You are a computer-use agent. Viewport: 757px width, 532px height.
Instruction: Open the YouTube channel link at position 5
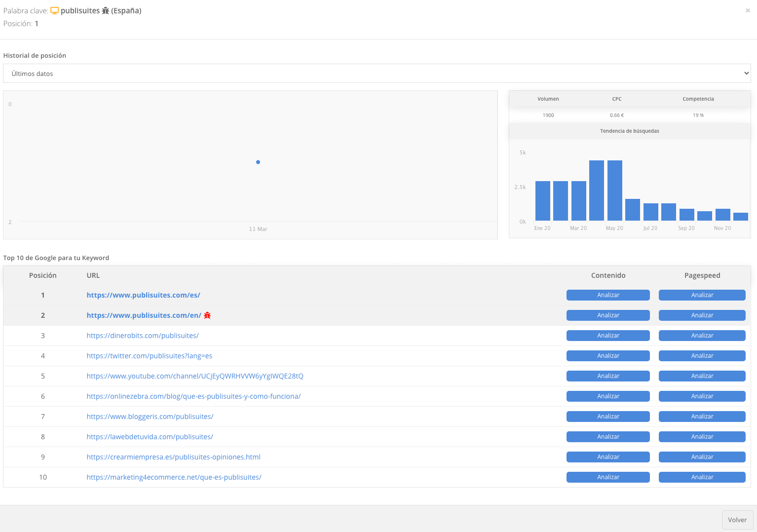(195, 376)
